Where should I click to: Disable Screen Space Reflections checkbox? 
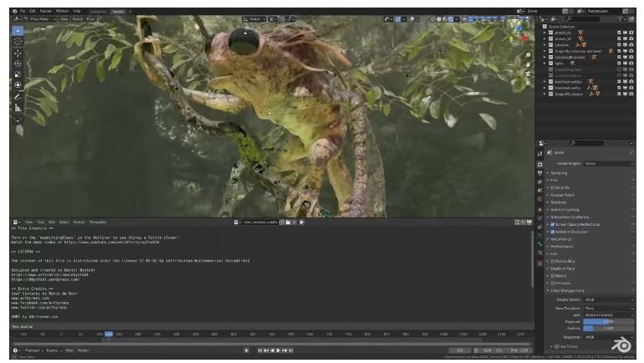(553, 225)
